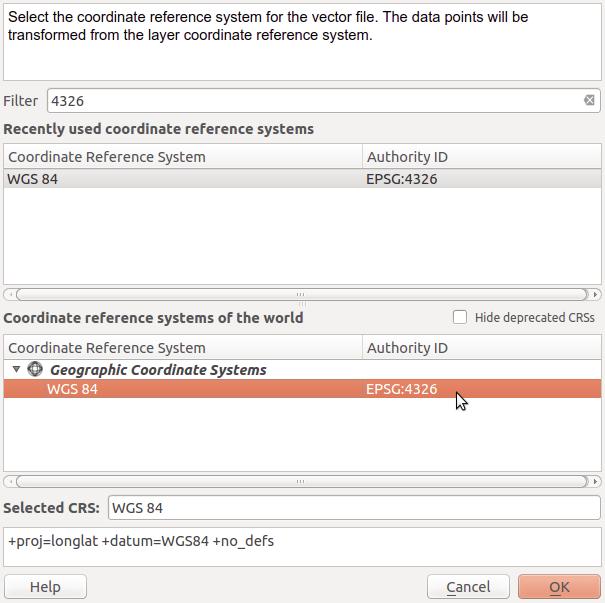Select WGS 84 in recently used systems
The height and width of the screenshot is (603, 605).
pos(302,179)
